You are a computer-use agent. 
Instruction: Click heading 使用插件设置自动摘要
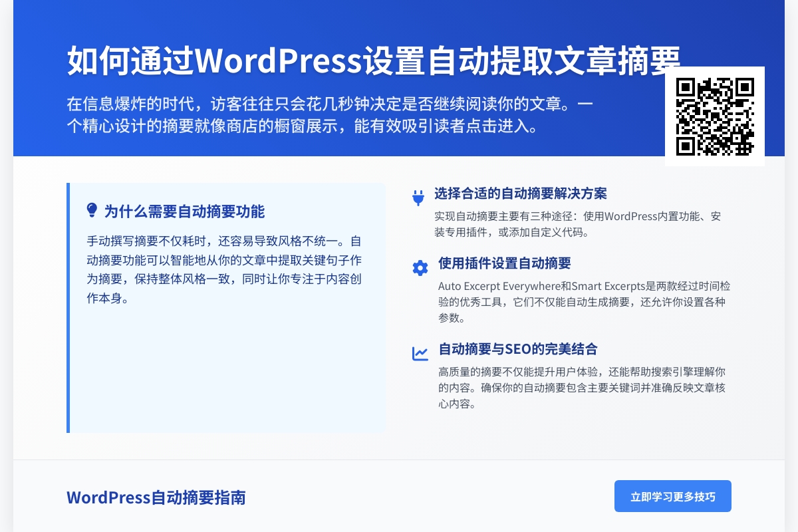pyautogui.click(x=505, y=263)
